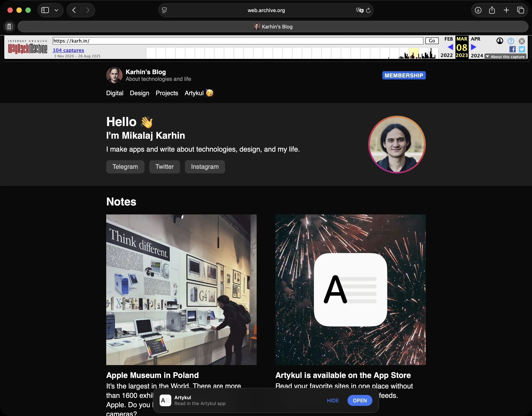Click the translate page icon

[360, 10]
